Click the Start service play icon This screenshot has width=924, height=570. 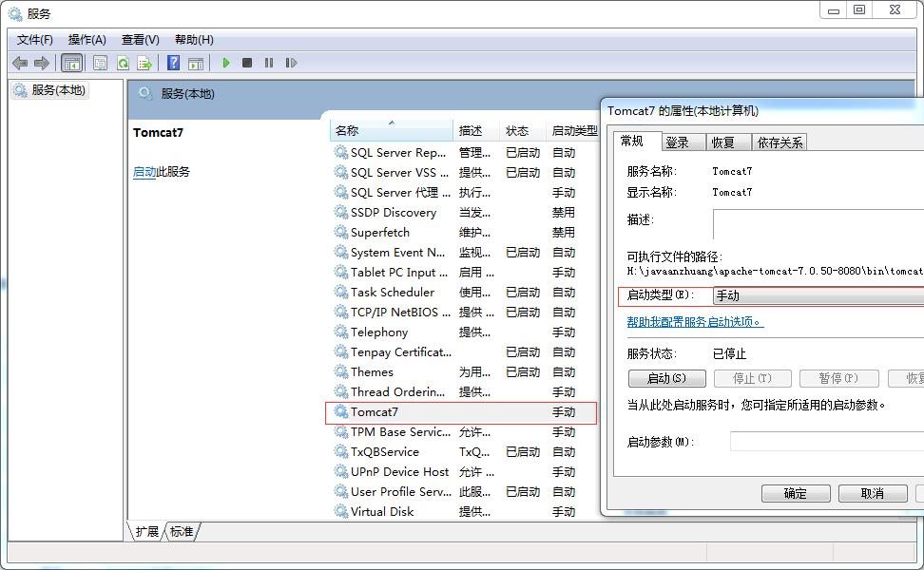pyautogui.click(x=225, y=63)
